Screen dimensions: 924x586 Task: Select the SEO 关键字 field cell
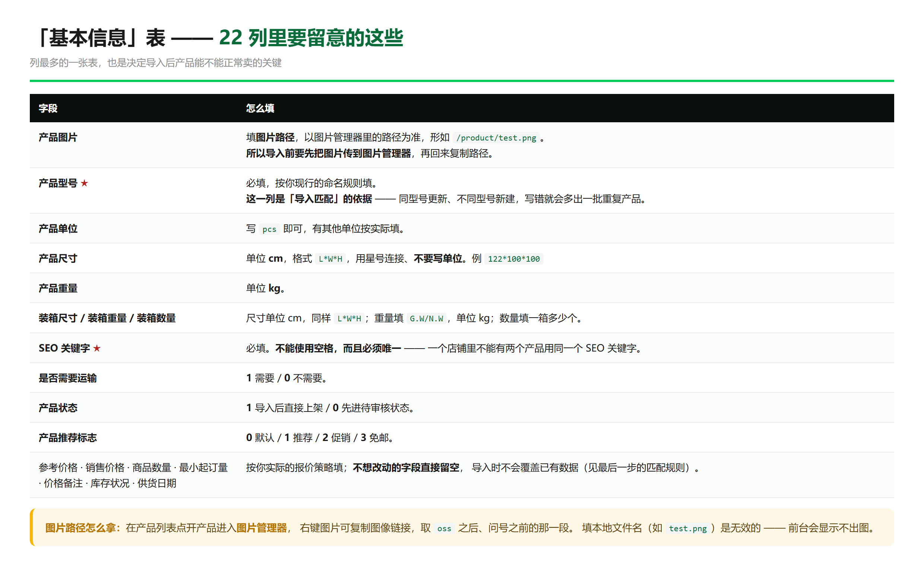pos(133,348)
